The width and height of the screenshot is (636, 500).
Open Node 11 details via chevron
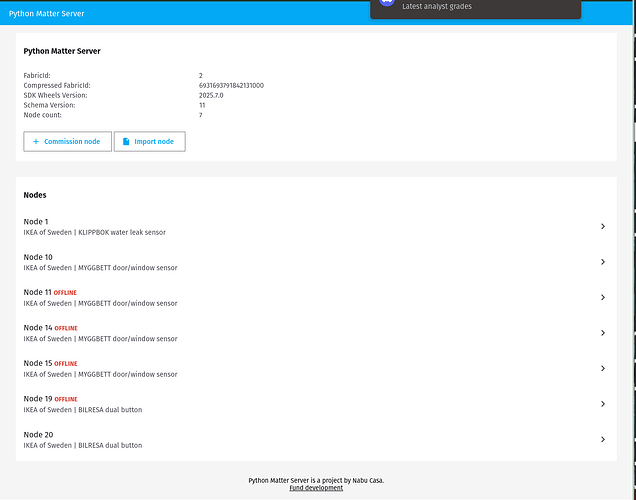(603, 297)
